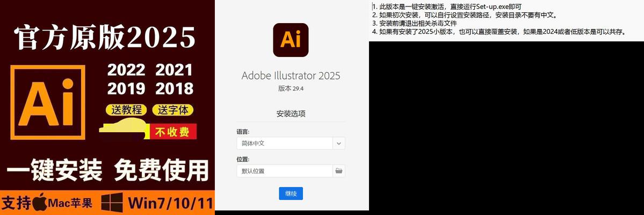Click the '支持' text on banner
644x215 pixels.
pyautogui.click(x=17, y=203)
